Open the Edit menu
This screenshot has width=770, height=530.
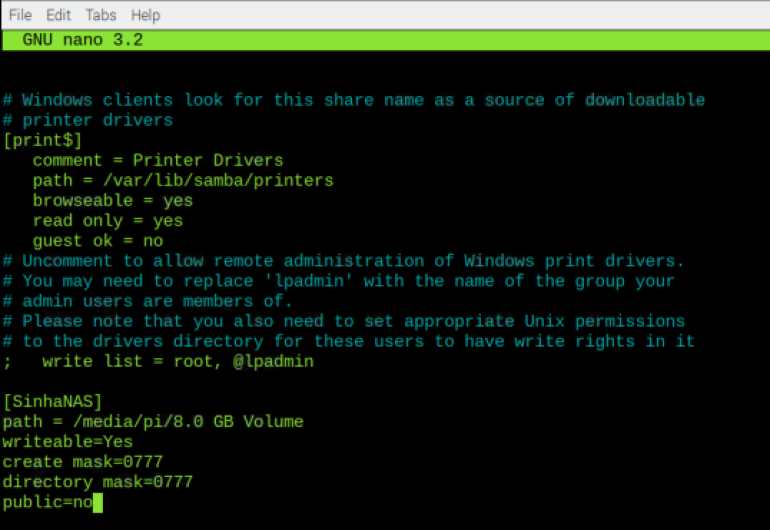(x=58, y=15)
